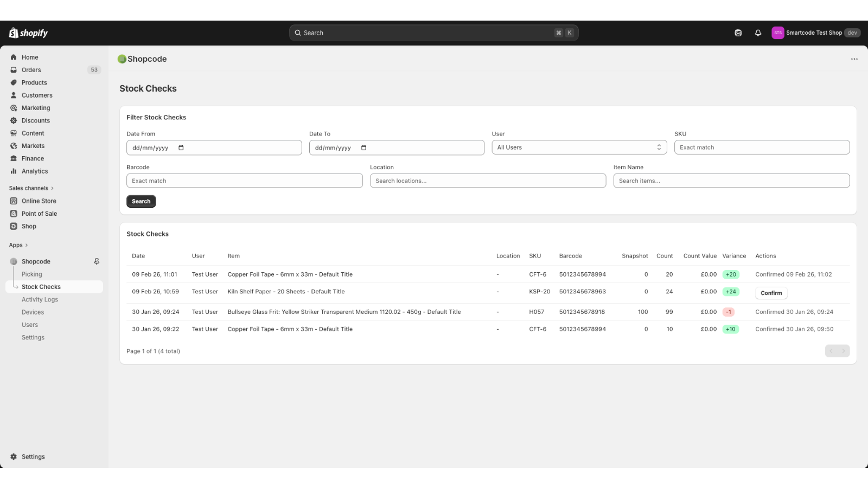Click the Shopify logo

coord(28,33)
